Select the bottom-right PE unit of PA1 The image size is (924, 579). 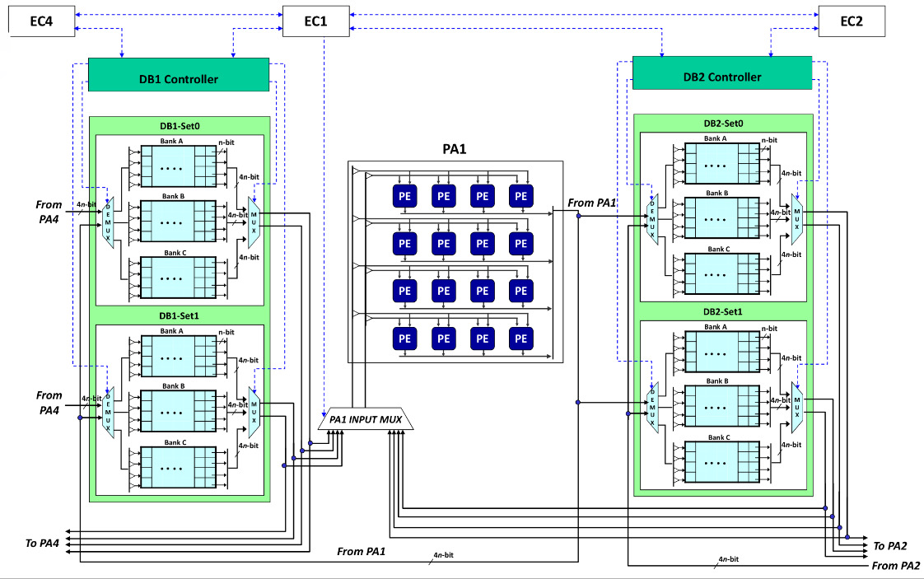tap(520, 338)
